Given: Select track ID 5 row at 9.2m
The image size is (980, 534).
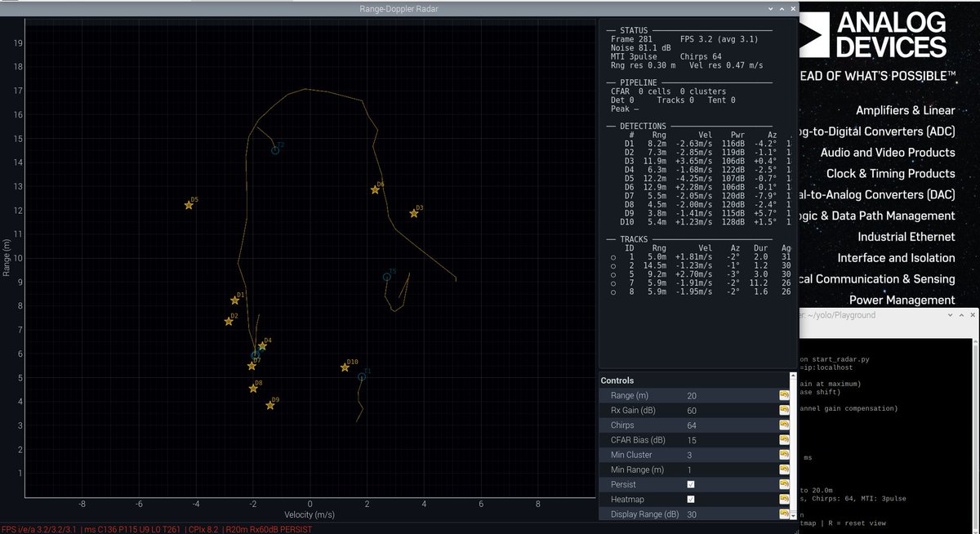Looking at the screenshot, I should click(701, 274).
